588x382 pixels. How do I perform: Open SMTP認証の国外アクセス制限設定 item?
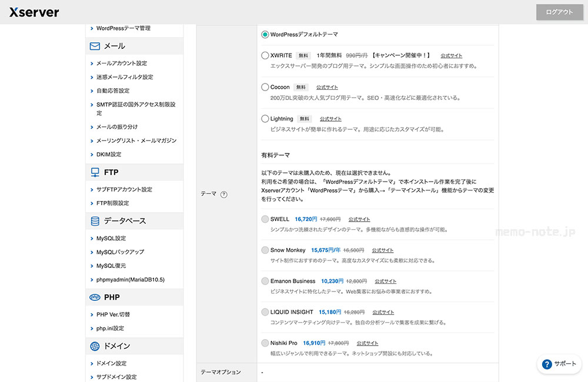tap(136, 109)
